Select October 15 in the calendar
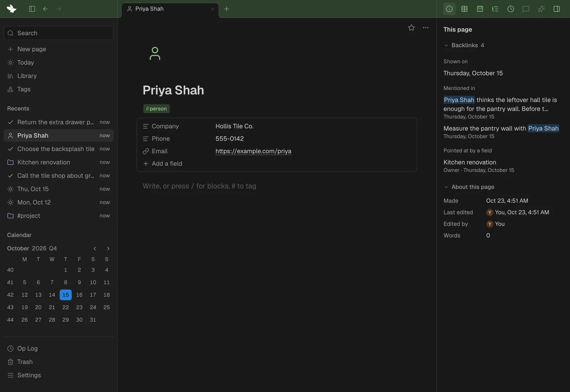This screenshot has height=392, width=570. (x=66, y=295)
